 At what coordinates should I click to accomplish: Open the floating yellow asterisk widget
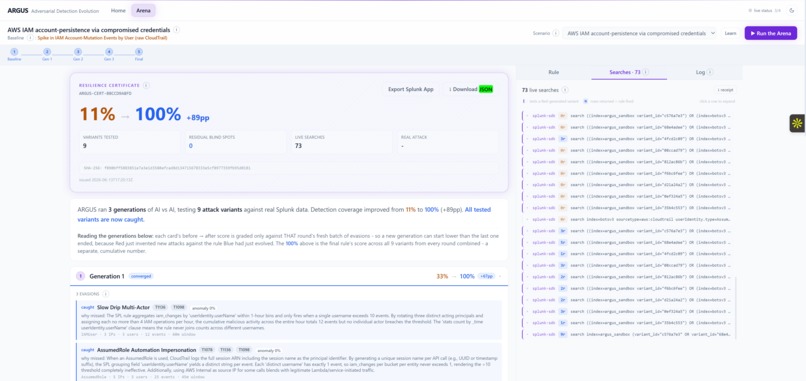click(797, 123)
